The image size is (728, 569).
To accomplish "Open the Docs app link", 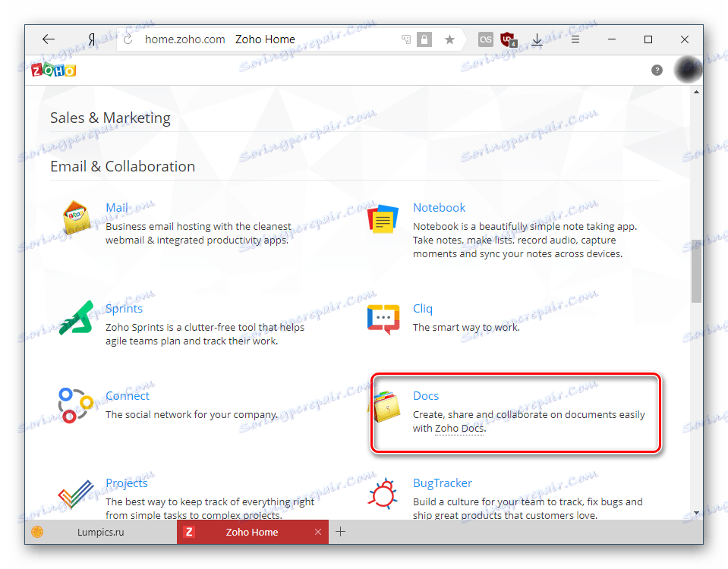I will coord(426,396).
